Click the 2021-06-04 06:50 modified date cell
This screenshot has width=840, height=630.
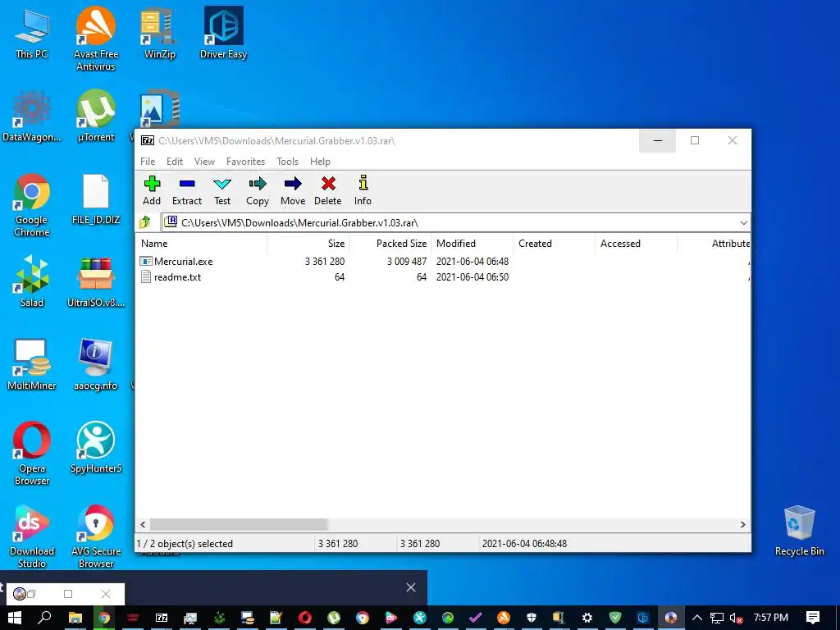pyautogui.click(x=472, y=277)
